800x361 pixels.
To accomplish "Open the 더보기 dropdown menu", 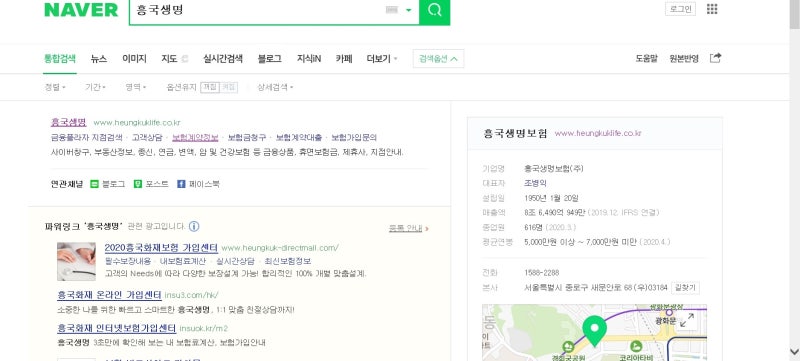I will [382, 59].
